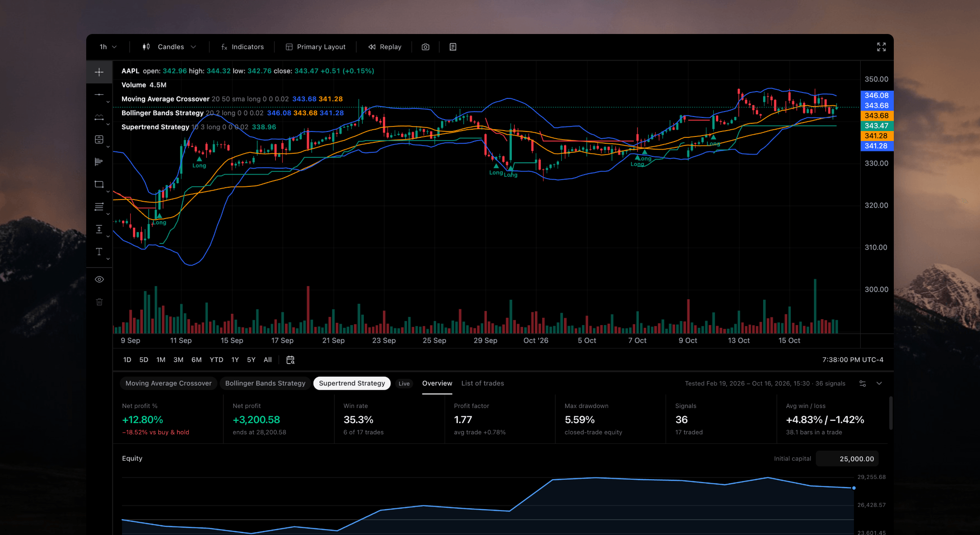The height and width of the screenshot is (535, 980).
Task: Select the text annotation tool
Action: pos(99,252)
